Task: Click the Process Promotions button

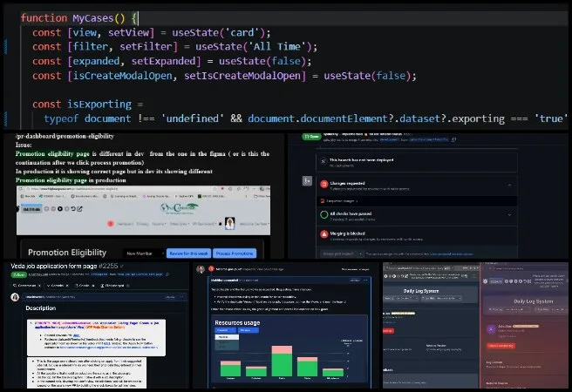Action: [x=235, y=253]
